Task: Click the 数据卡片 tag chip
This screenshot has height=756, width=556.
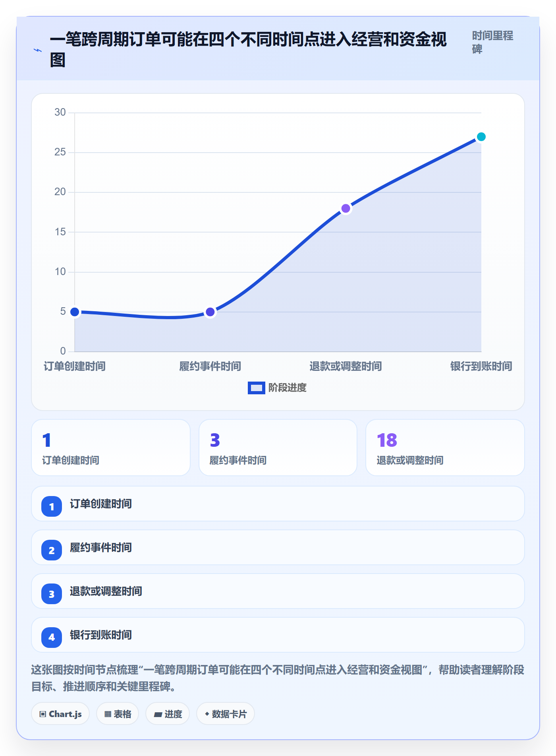Action: tap(226, 714)
